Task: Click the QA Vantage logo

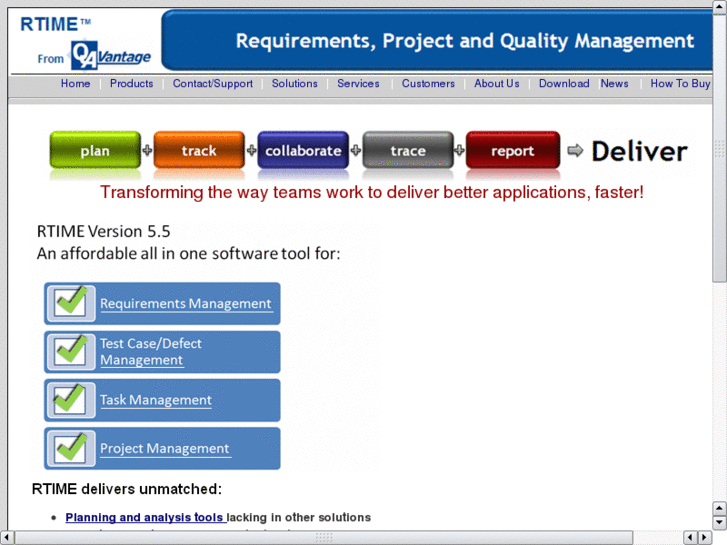Action: (x=111, y=55)
